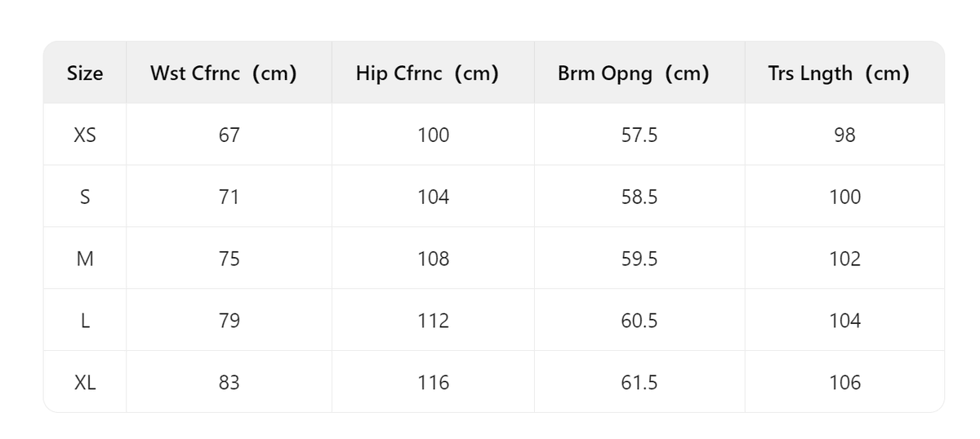This screenshot has height=439, width=980.
Task: Select trouser length value 104
Action: [844, 321]
